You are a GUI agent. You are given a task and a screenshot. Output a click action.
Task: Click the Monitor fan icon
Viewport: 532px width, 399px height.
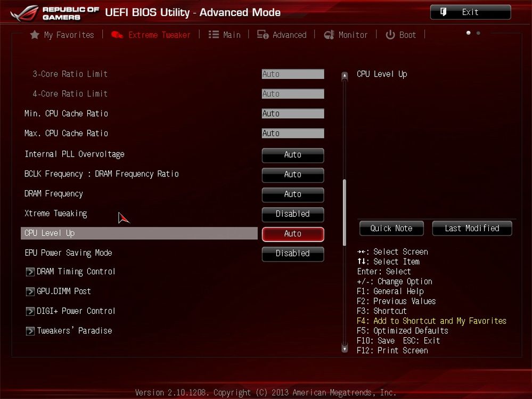(329, 35)
